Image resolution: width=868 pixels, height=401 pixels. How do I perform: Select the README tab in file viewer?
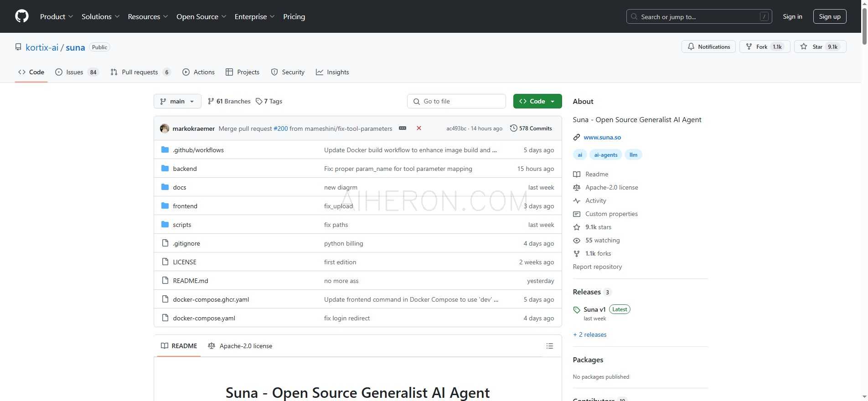click(x=179, y=346)
